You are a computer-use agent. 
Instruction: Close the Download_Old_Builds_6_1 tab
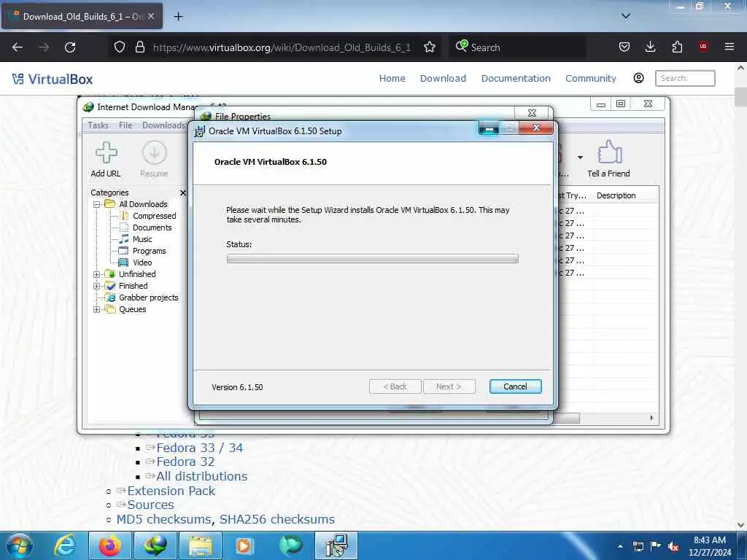click(150, 16)
